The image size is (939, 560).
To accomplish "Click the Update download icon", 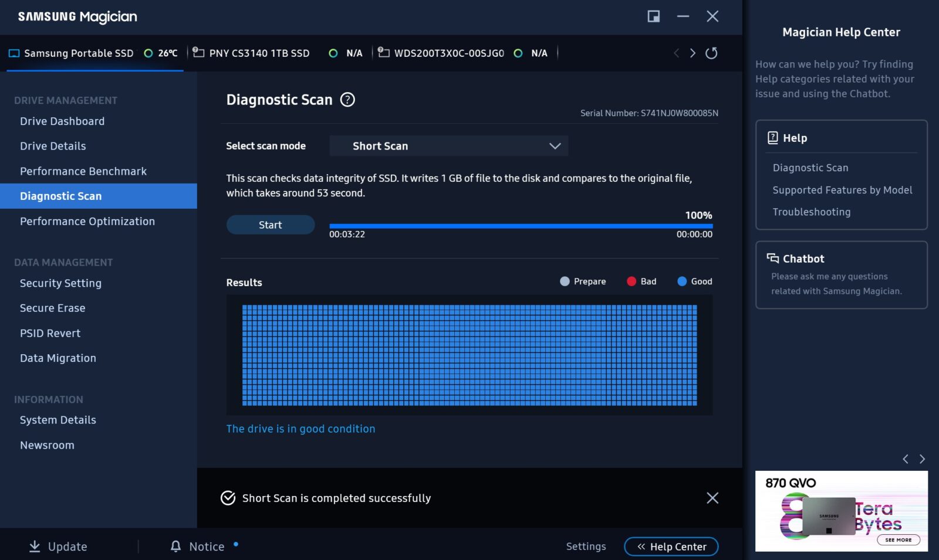I will pyautogui.click(x=35, y=547).
